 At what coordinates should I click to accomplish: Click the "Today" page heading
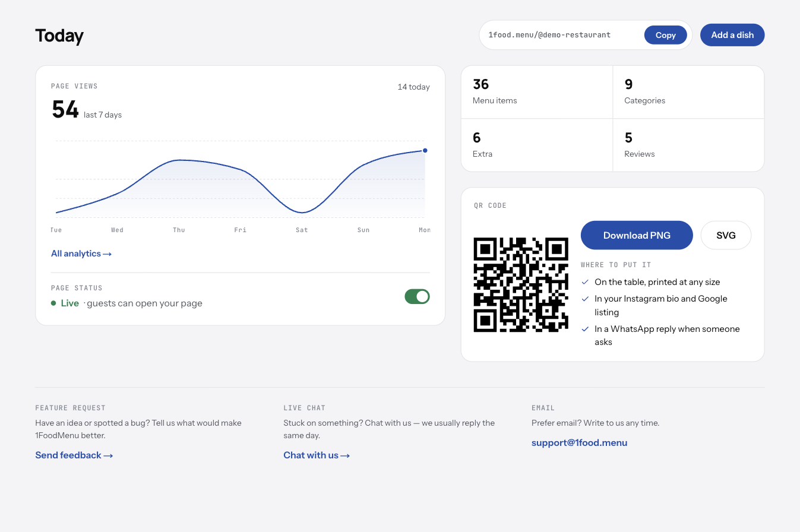coord(59,36)
